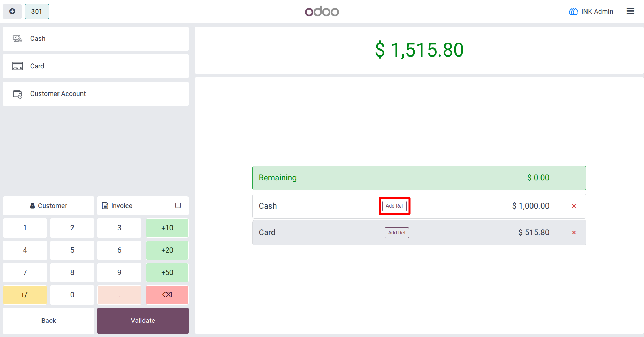Toggle the +/- sign key
Image resolution: width=644 pixels, height=337 pixels.
point(25,295)
